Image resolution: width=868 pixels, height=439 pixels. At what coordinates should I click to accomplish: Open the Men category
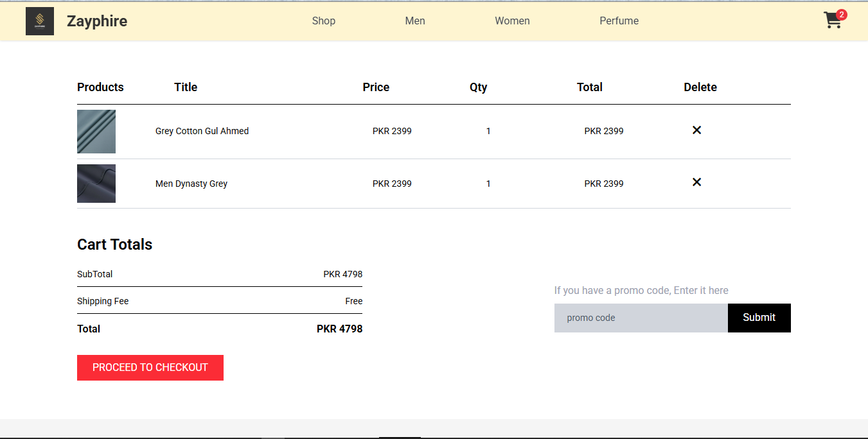pyautogui.click(x=415, y=21)
